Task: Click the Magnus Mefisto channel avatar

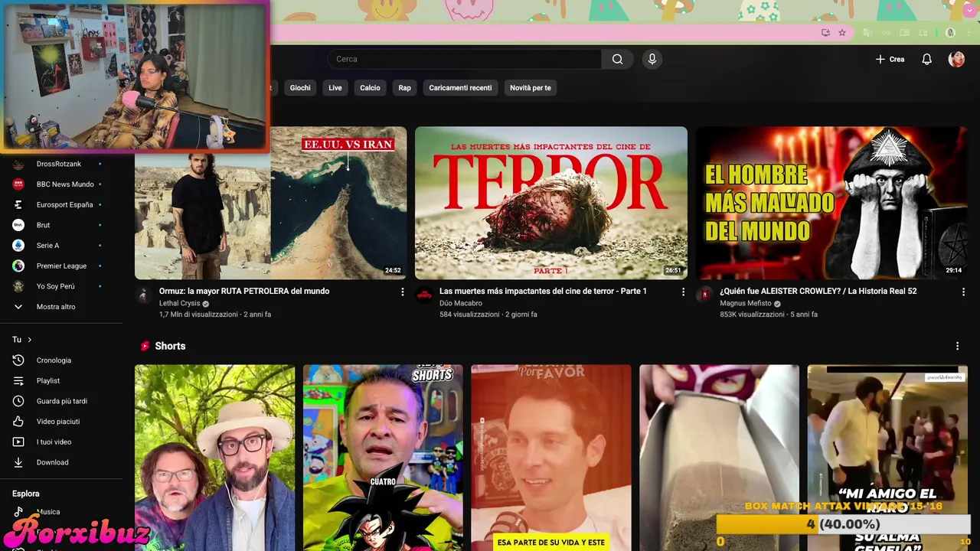Action: click(x=704, y=295)
